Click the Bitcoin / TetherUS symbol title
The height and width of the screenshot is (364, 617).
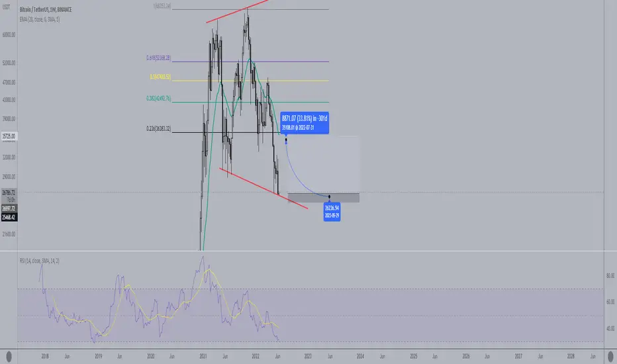click(x=46, y=9)
